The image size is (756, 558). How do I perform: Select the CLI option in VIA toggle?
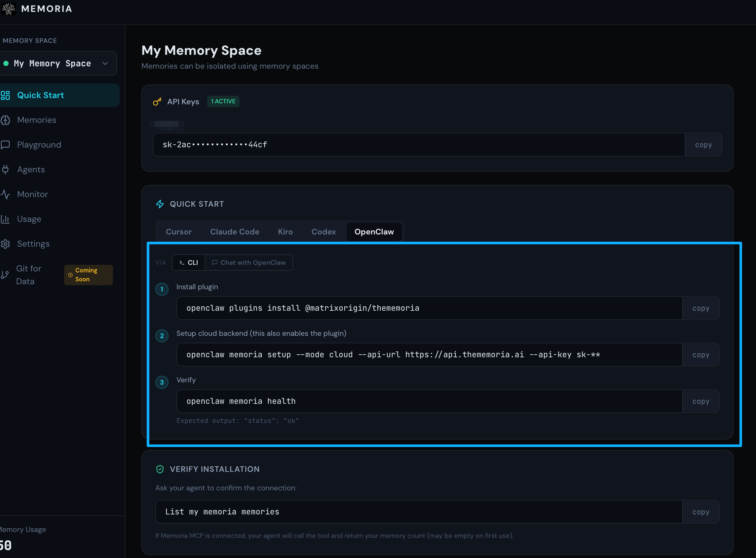coord(189,262)
